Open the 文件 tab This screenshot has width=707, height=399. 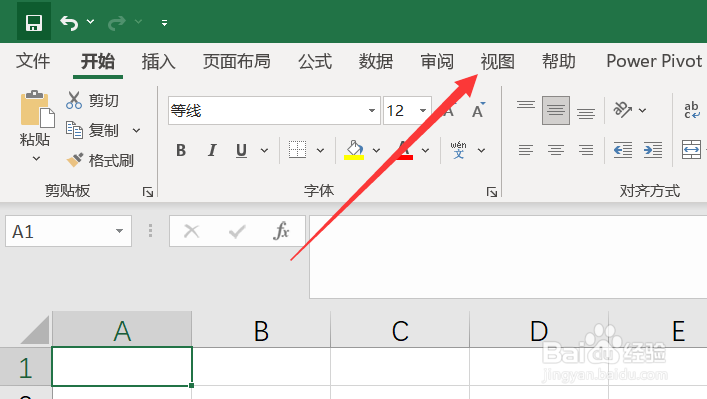point(33,61)
